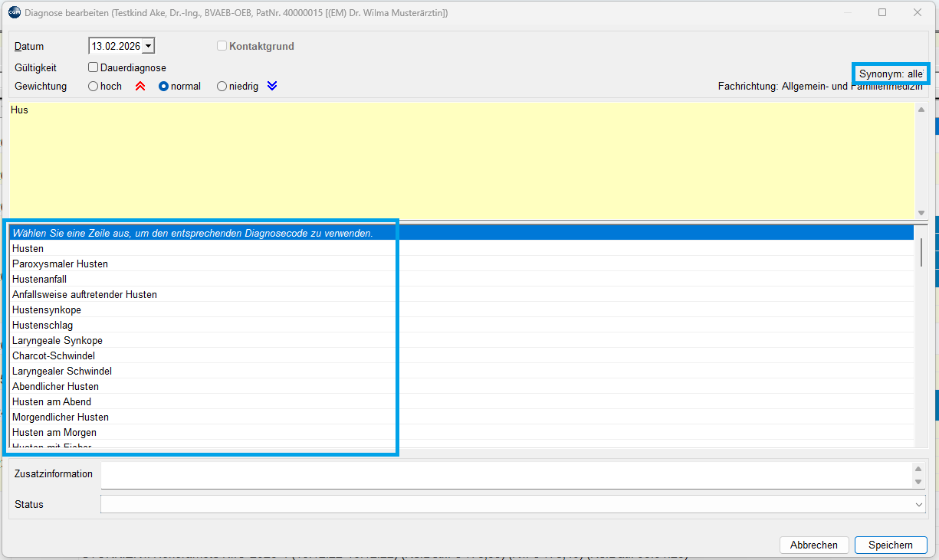
Task: Open the Synonym: alle selector
Action: (891, 74)
